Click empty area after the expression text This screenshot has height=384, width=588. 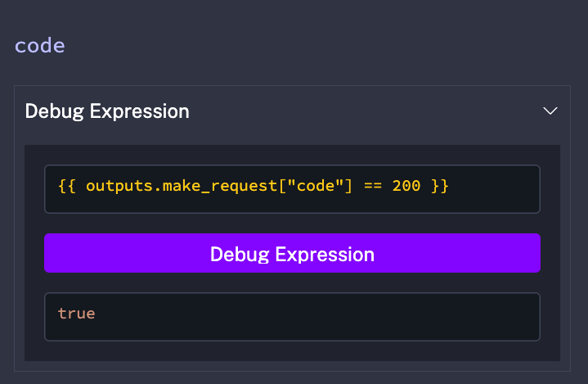coord(495,188)
